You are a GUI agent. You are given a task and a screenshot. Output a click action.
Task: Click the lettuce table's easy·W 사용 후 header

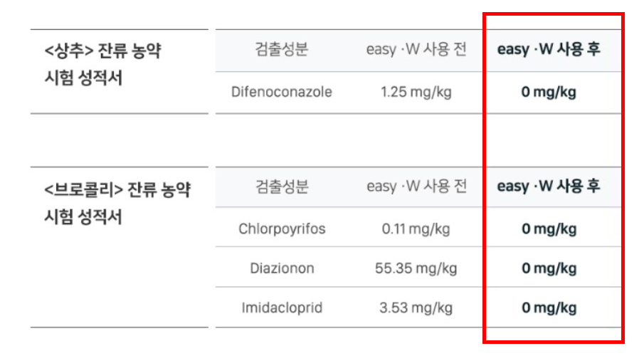(549, 50)
